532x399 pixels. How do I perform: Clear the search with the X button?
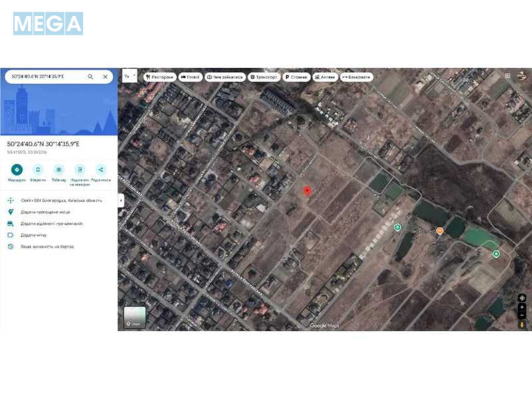pos(105,76)
